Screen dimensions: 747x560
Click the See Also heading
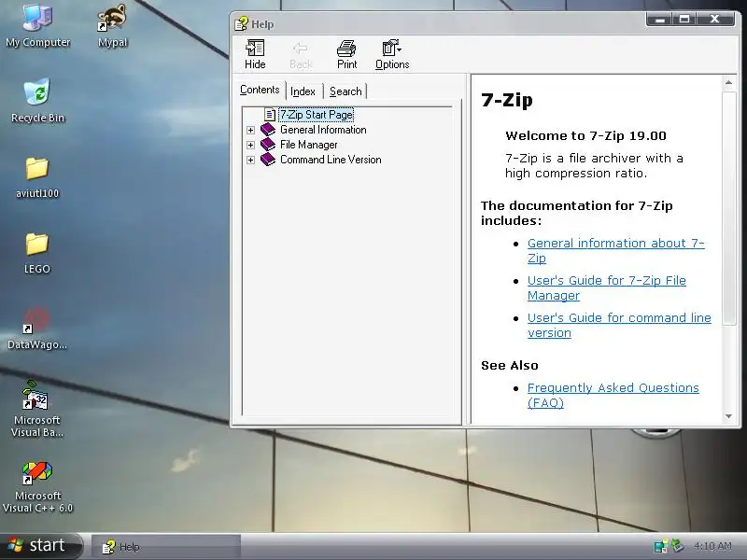click(510, 365)
